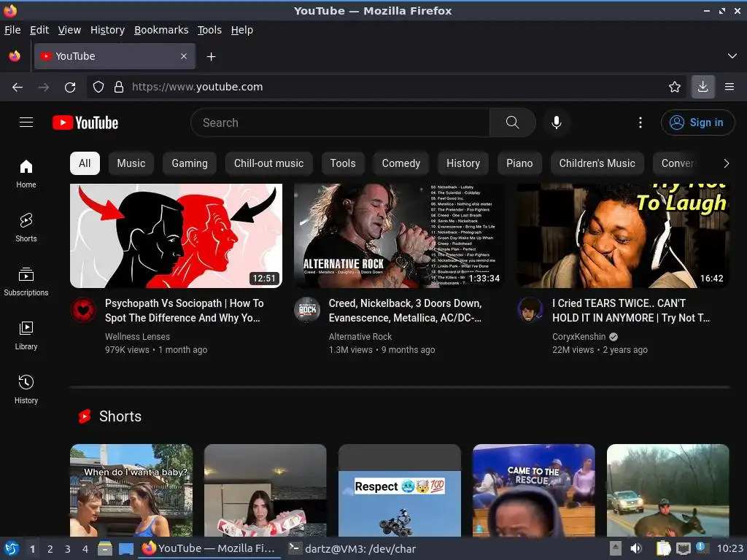Open the History menu in menu bar
747x560 pixels.
[x=108, y=30]
